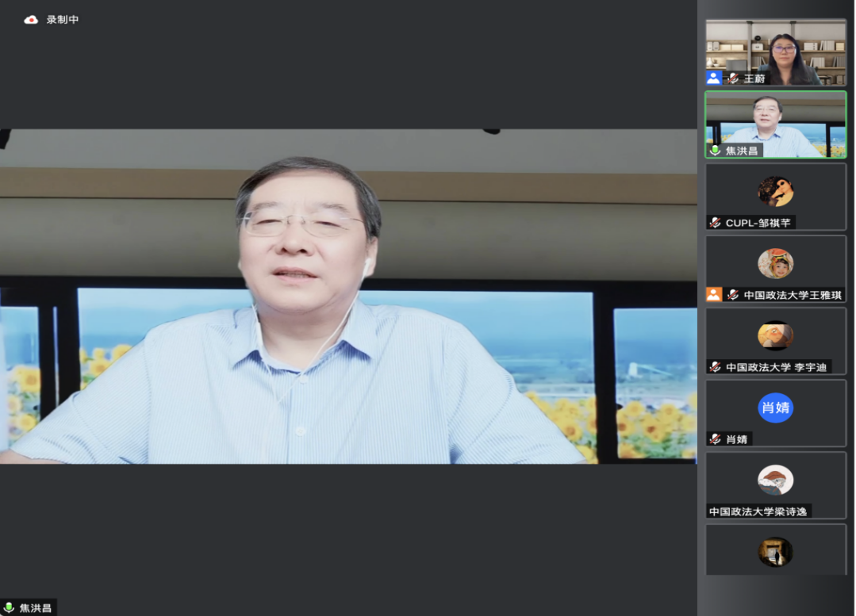Click green microphone icon on 焦洪昌 thumbnail

point(715,150)
